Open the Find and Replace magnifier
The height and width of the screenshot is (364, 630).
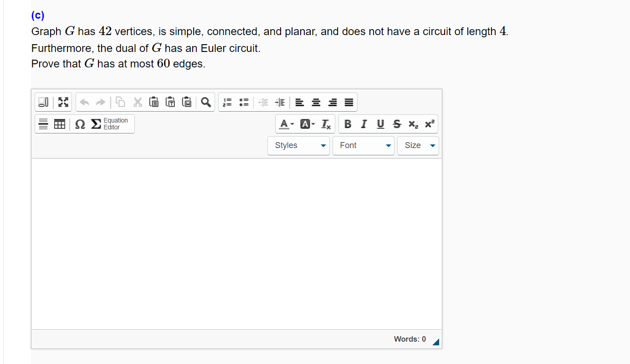[205, 102]
